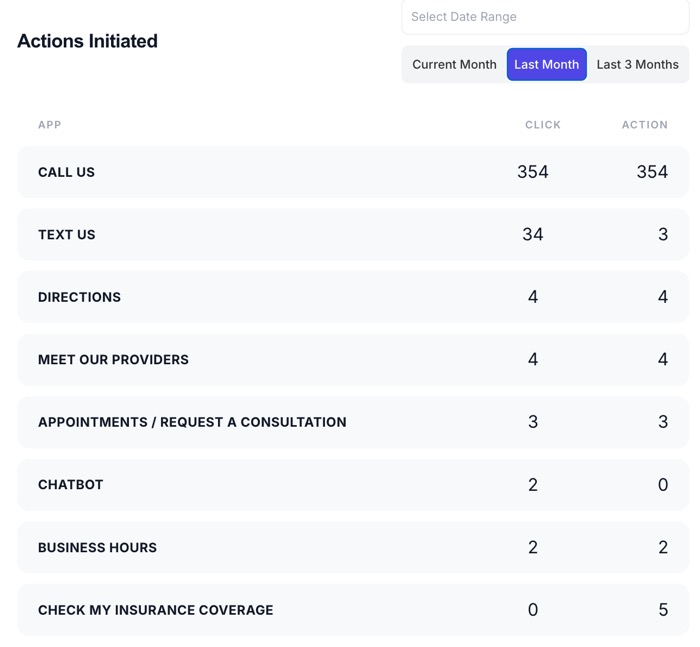Viewport: 700px width, 647px height.
Task: Click the TEXT US action count 3
Action: (x=663, y=234)
